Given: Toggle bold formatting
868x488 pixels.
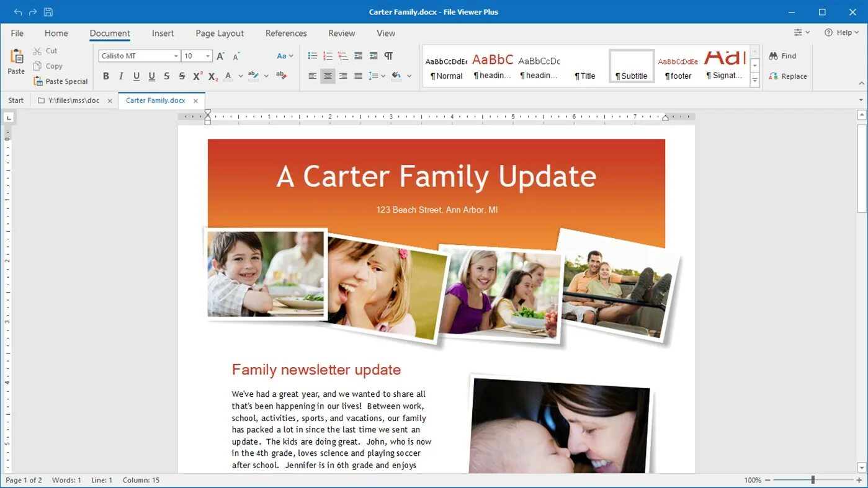Looking at the screenshot, I should 105,76.
